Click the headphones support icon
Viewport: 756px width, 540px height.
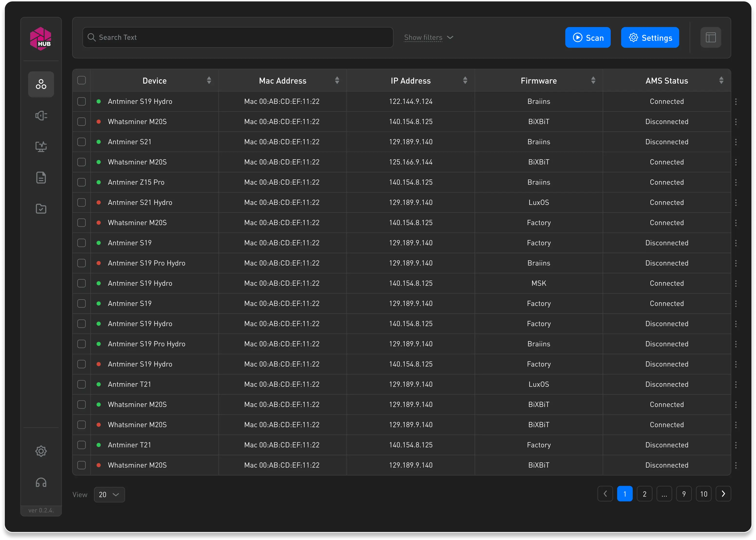click(x=41, y=482)
